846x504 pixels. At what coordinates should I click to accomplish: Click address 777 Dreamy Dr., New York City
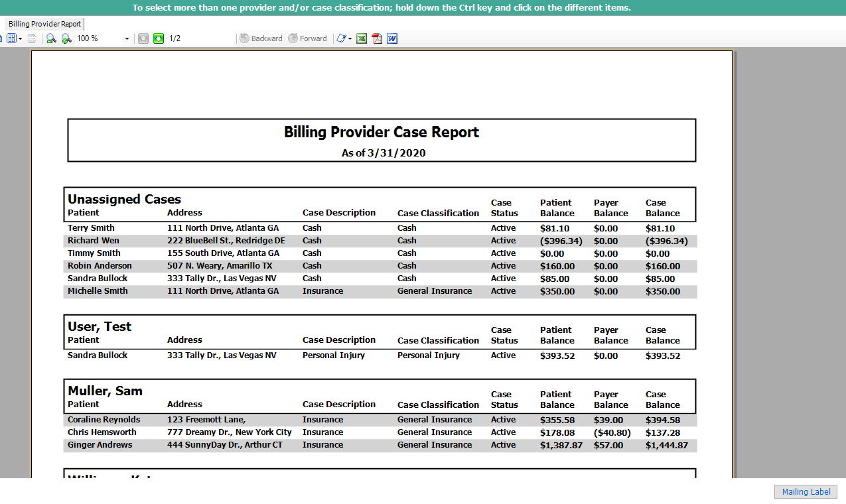[x=230, y=432]
